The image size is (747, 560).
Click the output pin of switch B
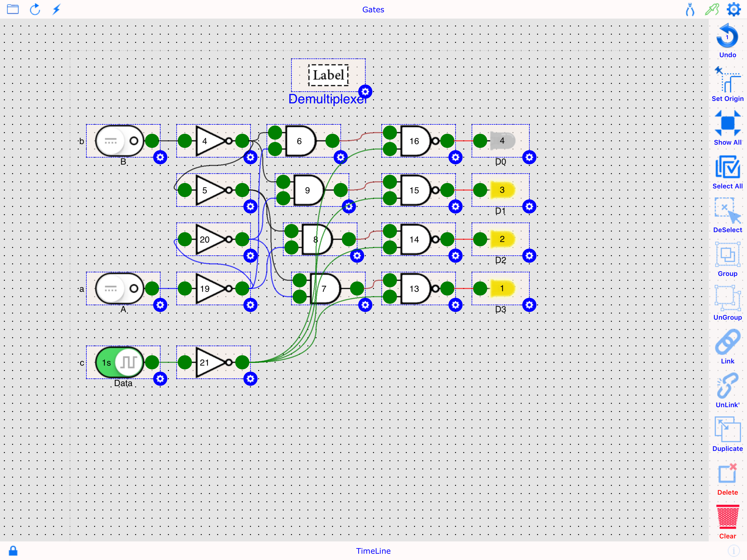pyautogui.click(x=152, y=141)
